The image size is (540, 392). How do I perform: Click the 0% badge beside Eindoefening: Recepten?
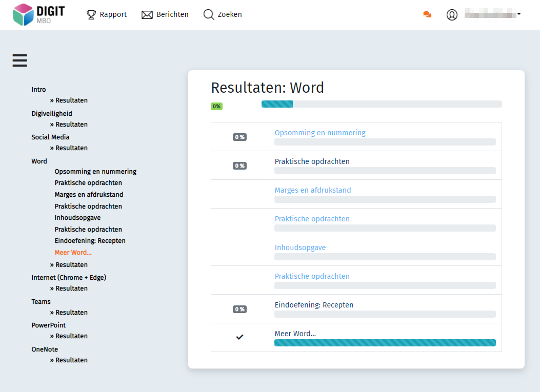click(x=239, y=309)
